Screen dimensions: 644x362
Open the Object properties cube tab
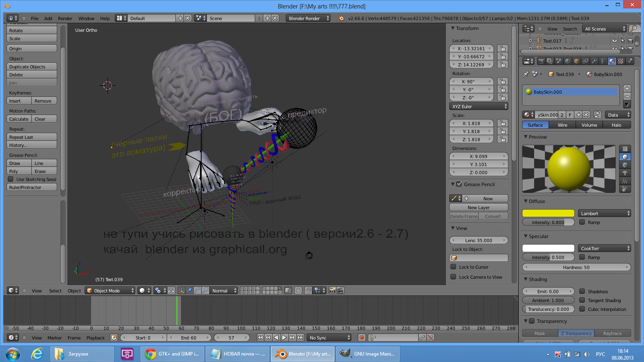(576, 61)
